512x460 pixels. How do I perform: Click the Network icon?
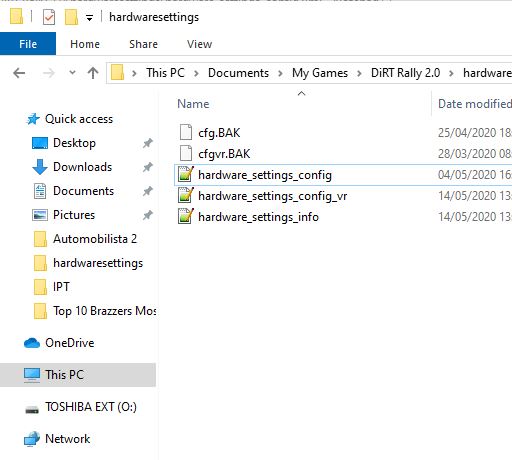tap(32, 439)
